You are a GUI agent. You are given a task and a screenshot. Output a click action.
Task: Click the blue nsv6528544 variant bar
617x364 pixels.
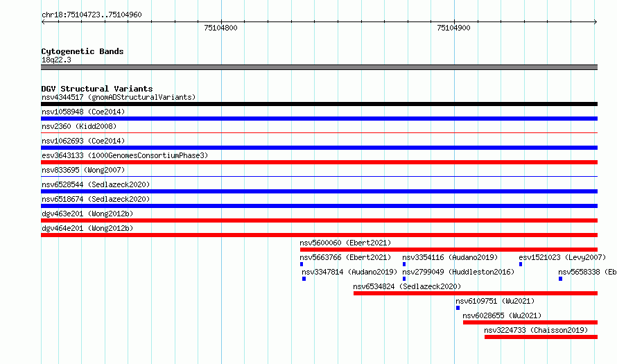click(x=319, y=191)
